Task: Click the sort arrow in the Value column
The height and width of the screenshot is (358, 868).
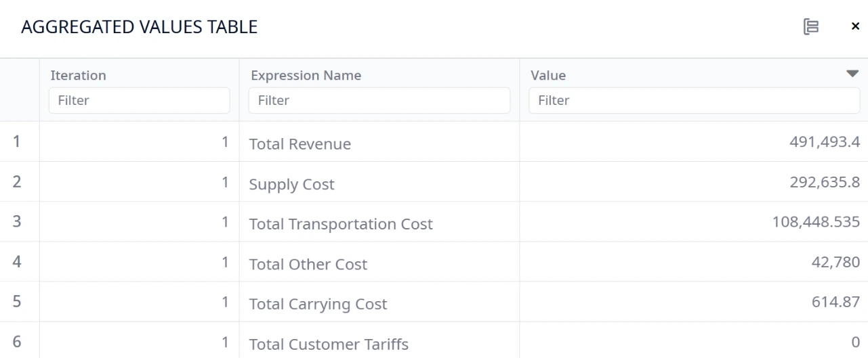Action: click(x=852, y=74)
